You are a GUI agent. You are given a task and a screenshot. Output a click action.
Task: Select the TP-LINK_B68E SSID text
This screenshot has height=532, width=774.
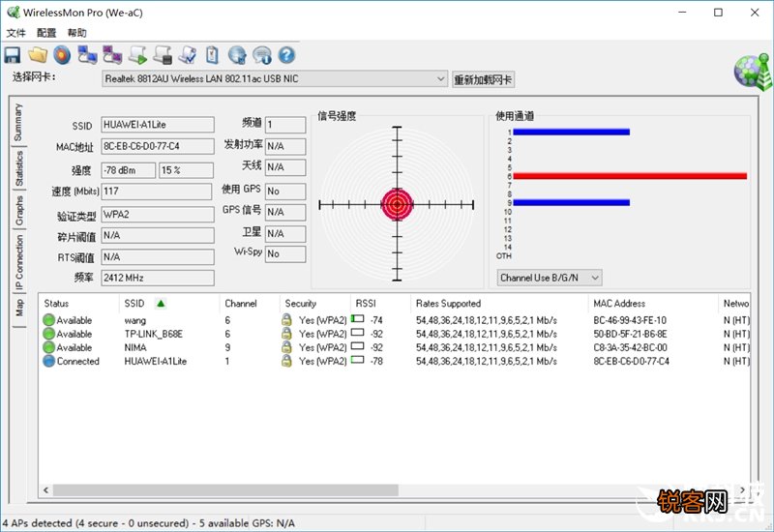coord(154,334)
